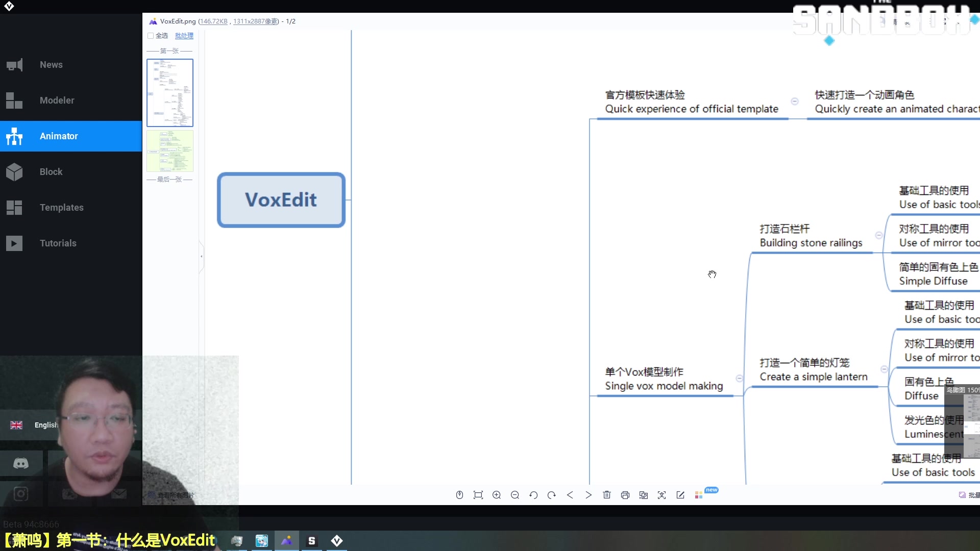The width and height of the screenshot is (980, 551).
Task: Edit the image with the pencil icon
Action: 680,495
